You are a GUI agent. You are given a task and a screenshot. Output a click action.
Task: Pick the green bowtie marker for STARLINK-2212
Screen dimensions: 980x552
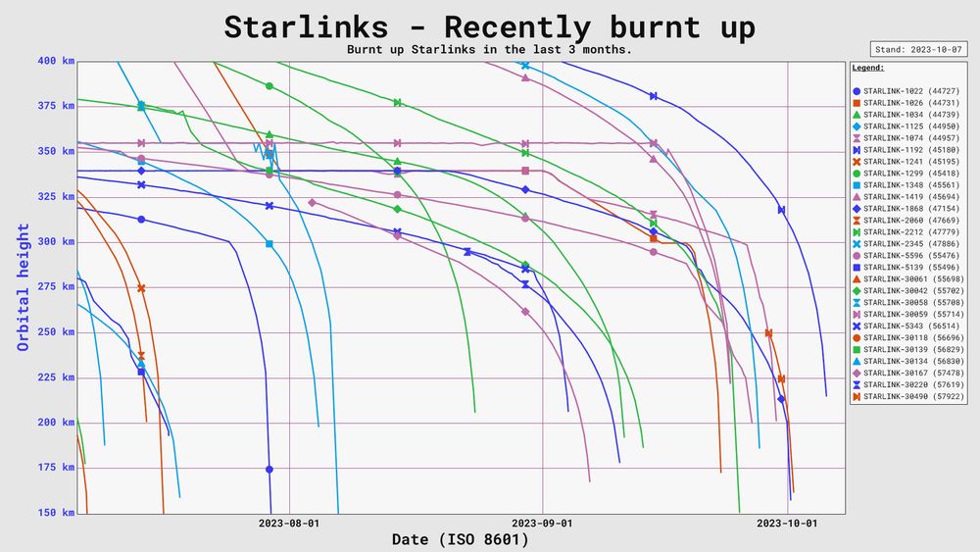pos(857,232)
